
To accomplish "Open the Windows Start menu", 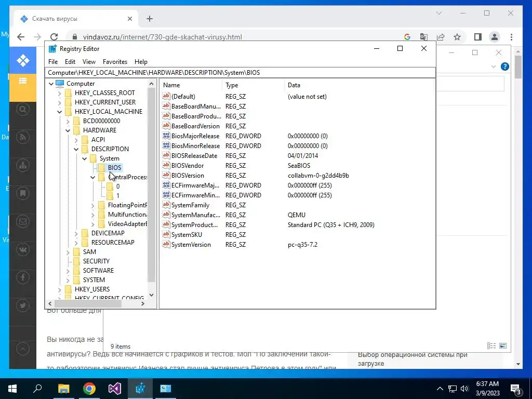I will pyautogui.click(x=12, y=389).
